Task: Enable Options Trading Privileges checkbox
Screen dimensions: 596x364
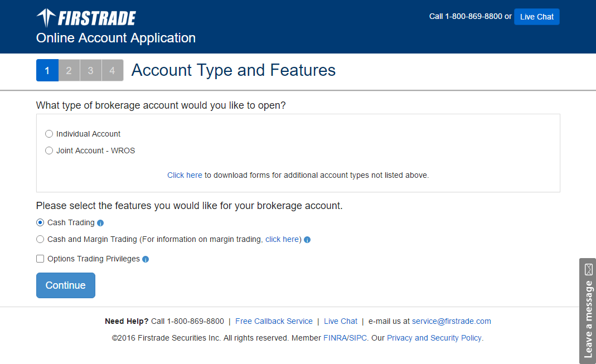Action: (x=40, y=259)
